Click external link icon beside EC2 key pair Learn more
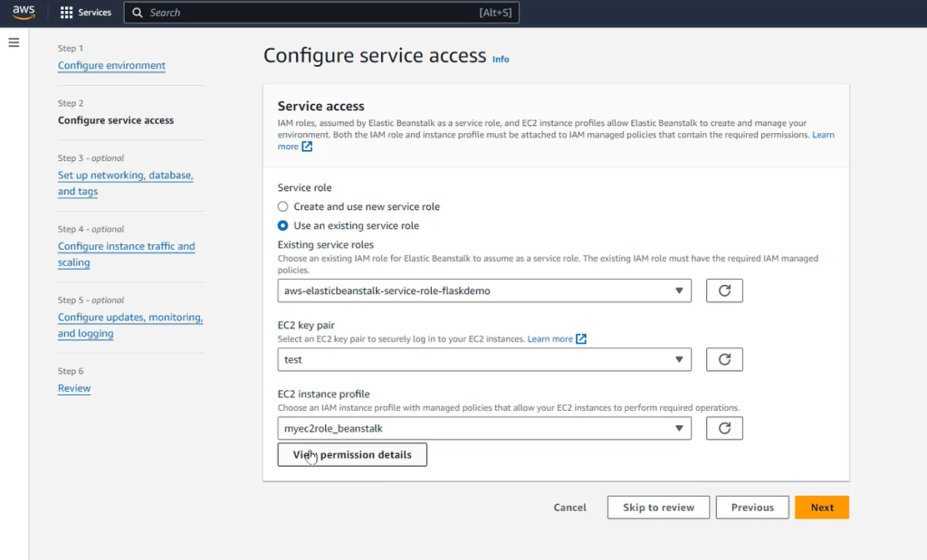Viewport: 927px width, 560px height. tap(581, 339)
